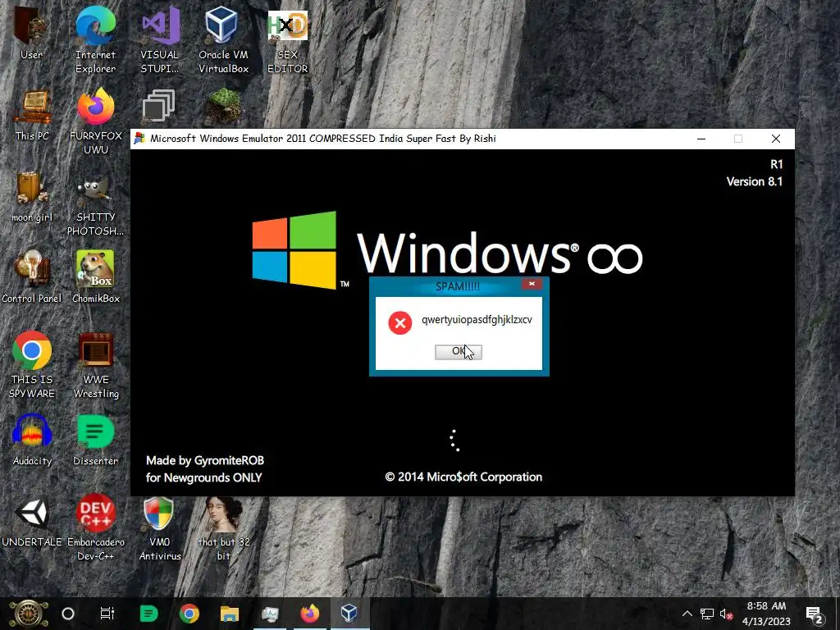The image size is (840, 630).
Task: Click OK in the SPAM!!!!! dialog
Action: 458,351
